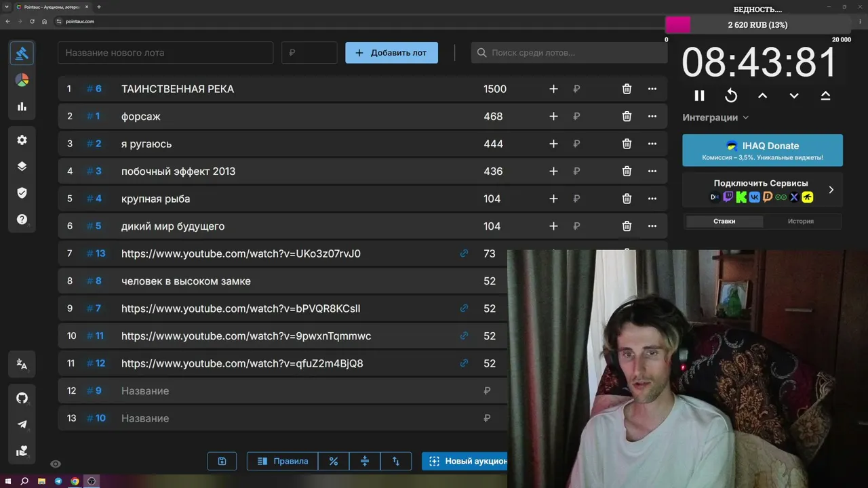Pause the auction timer

(x=699, y=96)
